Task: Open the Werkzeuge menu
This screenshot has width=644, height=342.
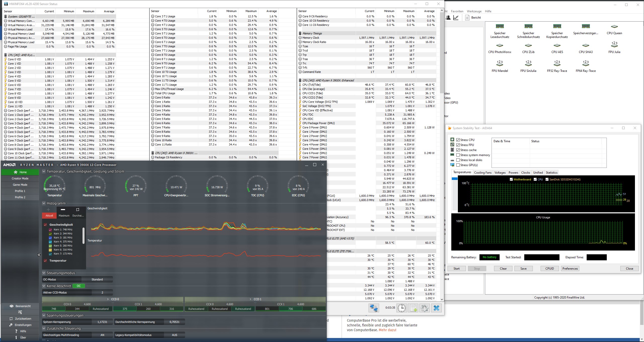Action: tap(474, 11)
